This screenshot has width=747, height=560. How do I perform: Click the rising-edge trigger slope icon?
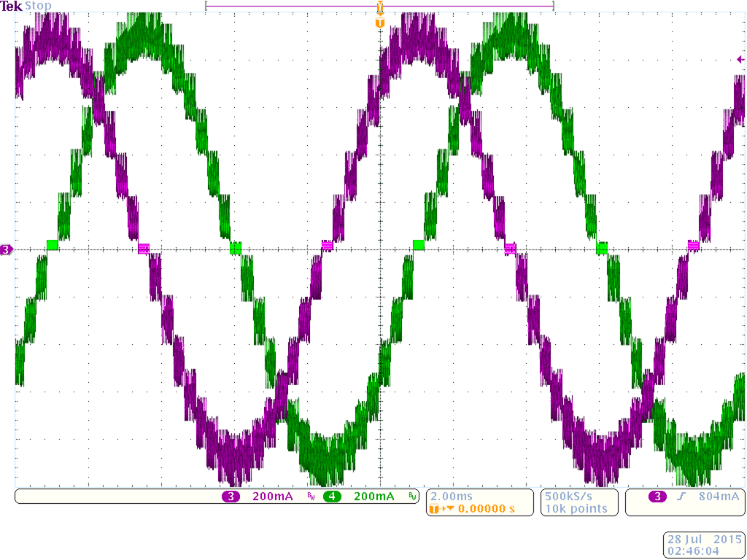point(680,495)
